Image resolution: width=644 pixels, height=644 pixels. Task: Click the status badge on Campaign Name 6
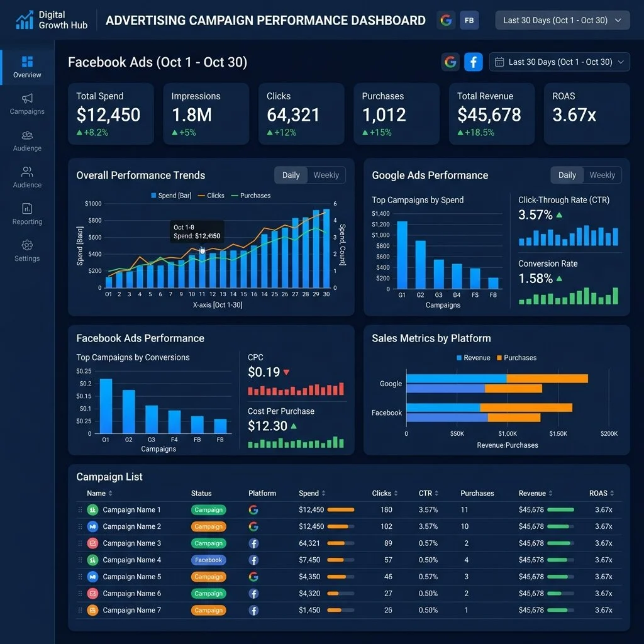[x=208, y=594]
